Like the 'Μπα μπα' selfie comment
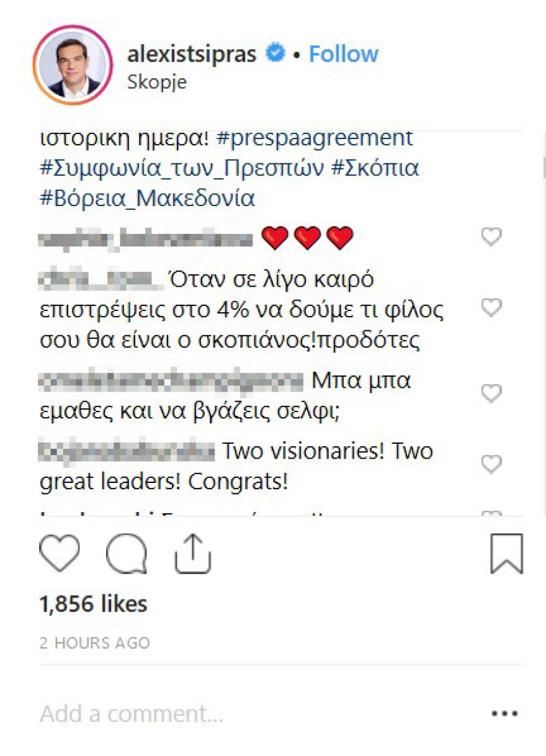 (x=492, y=392)
